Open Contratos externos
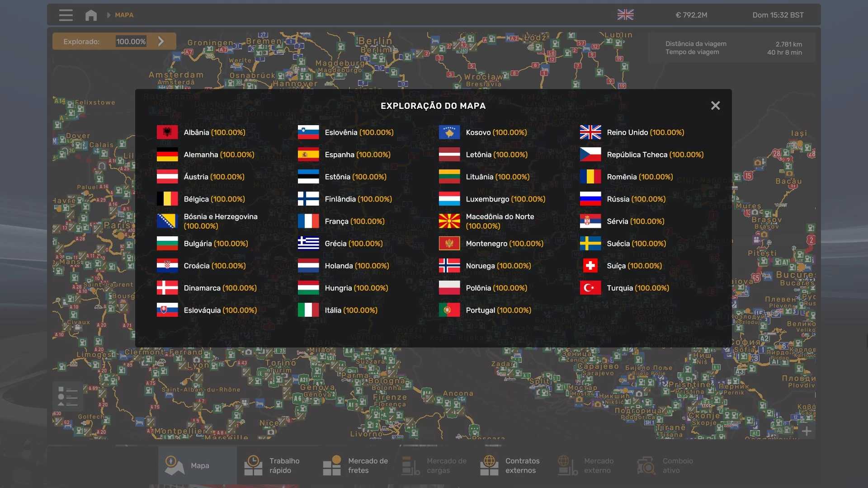Screen dimensions: 868x488 (511, 465)
